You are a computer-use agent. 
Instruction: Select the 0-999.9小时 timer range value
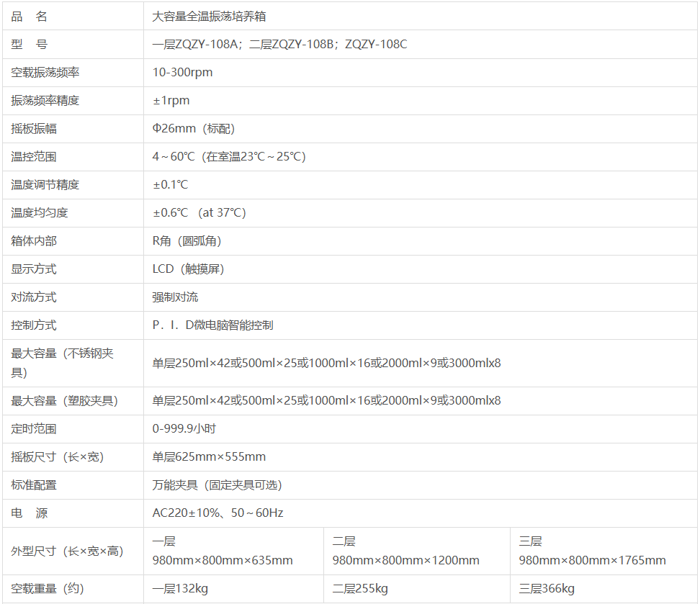pos(184,428)
